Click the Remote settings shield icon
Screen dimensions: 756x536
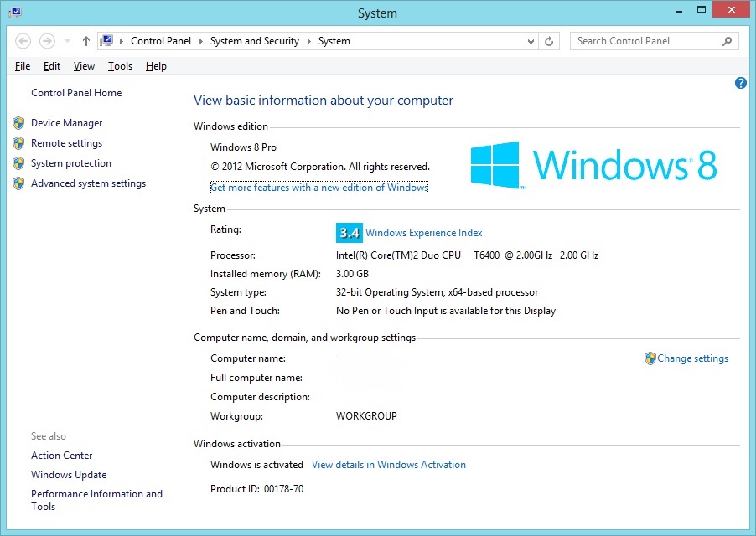pyautogui.click(x=18, y=142)
